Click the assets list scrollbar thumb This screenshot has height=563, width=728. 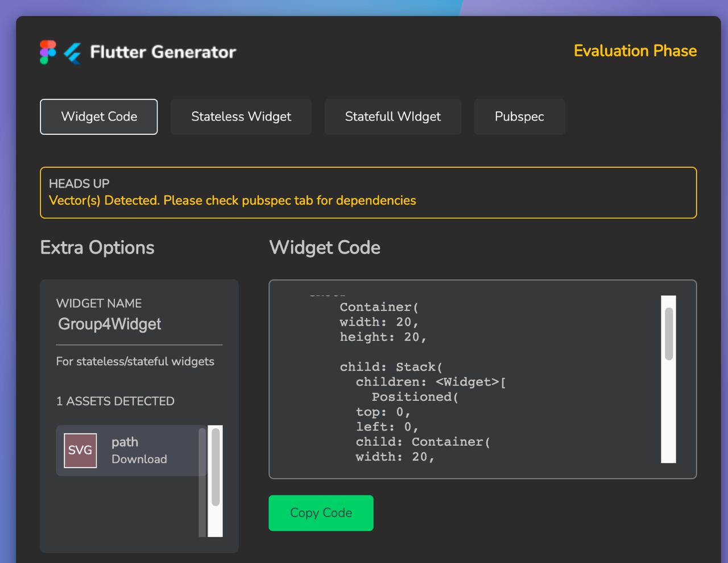(216, 467)
